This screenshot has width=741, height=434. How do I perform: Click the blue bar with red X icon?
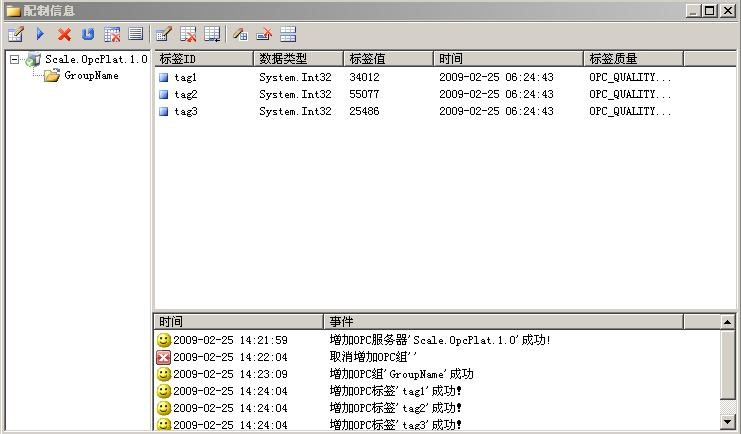[x=264, y=34]
